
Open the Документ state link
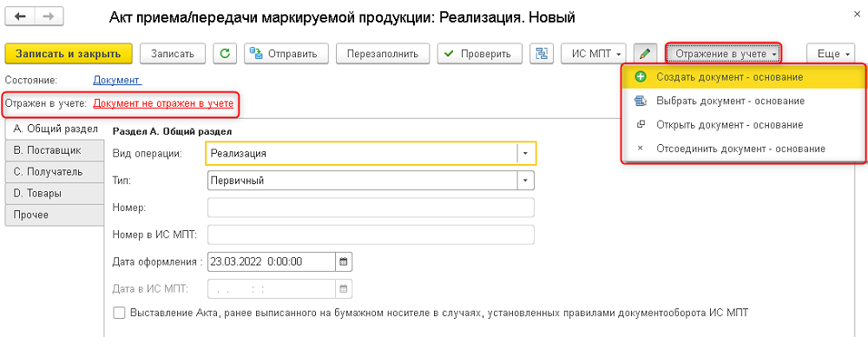pos(117,81)
